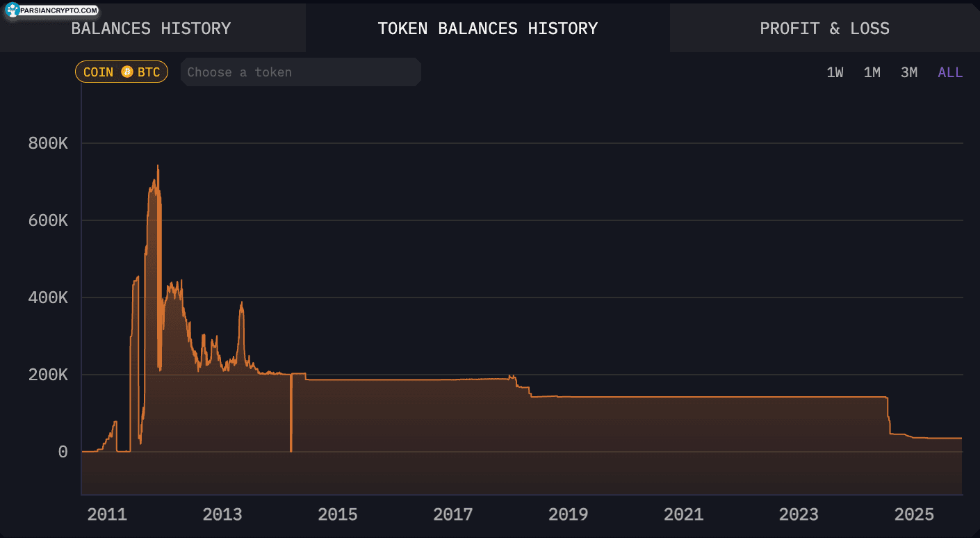This screenshot has height=538, width=980.
Task: Switch to the Balances History tab
Action: [152, 28]
